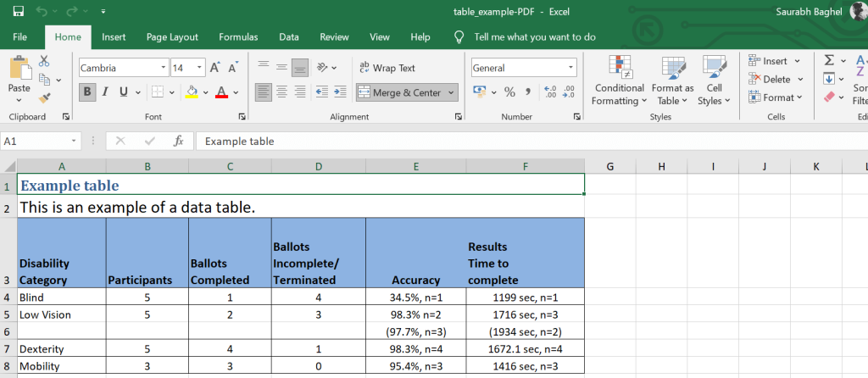
Task: Click the Paste button
Action: 19,76
